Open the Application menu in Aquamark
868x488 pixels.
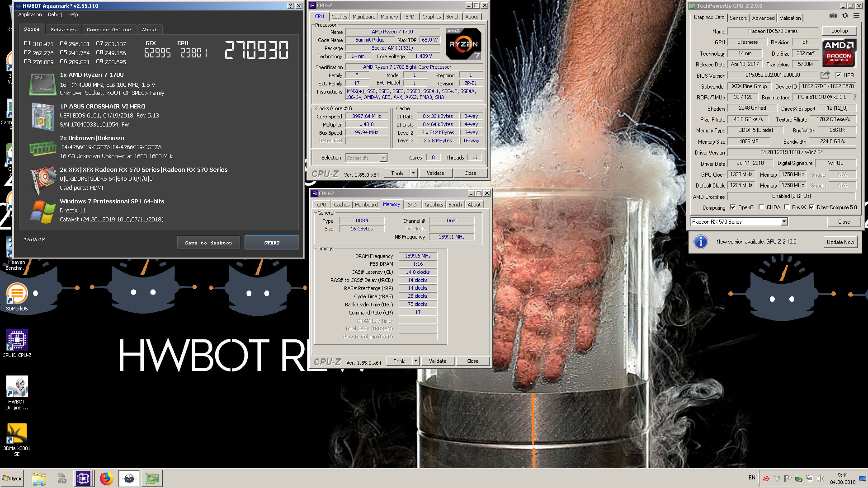click(30, 14)
